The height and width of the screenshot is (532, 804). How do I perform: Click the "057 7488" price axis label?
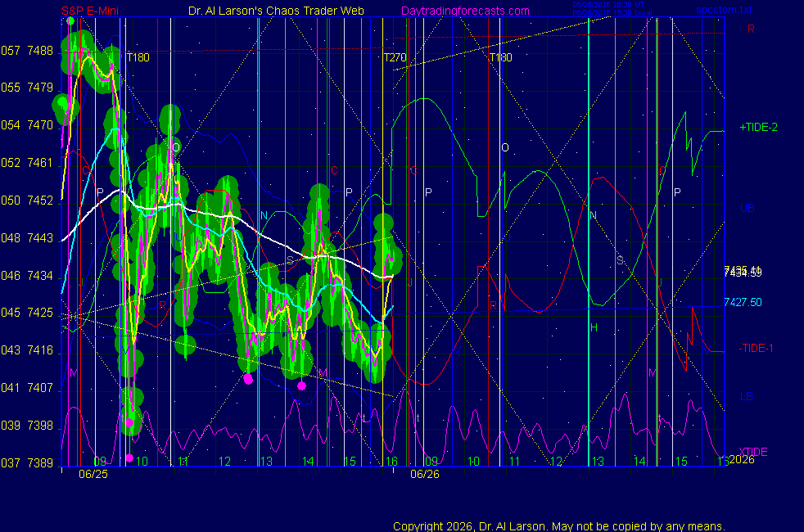(x=27, y=51)
